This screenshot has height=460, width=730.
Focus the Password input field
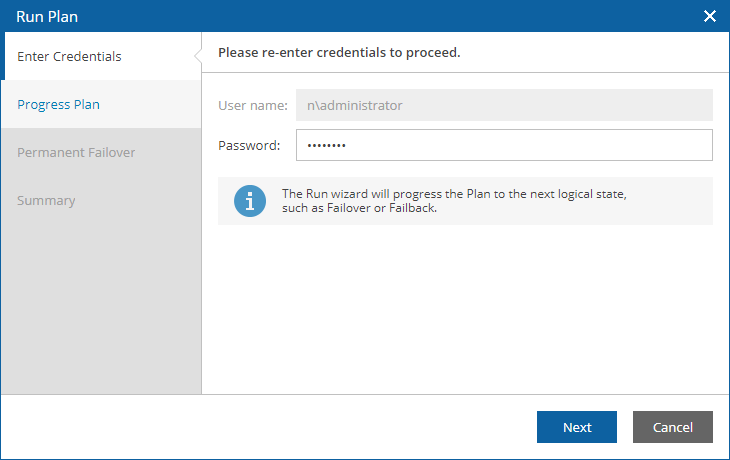[x=504, y=145]
